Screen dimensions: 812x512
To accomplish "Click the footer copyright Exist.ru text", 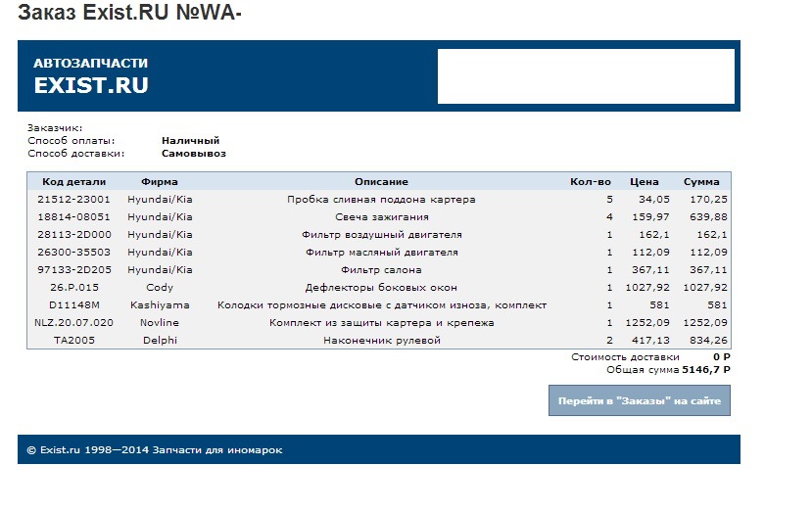I will coord(155,450).
